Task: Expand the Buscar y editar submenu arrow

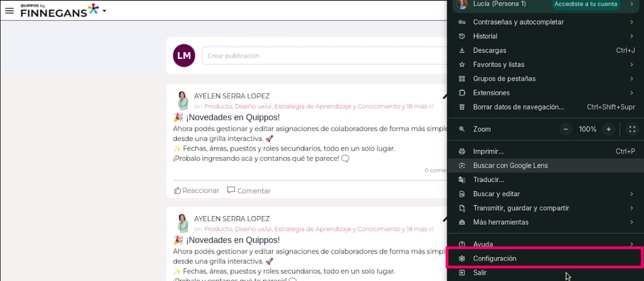Action: [x=632, y=194]
